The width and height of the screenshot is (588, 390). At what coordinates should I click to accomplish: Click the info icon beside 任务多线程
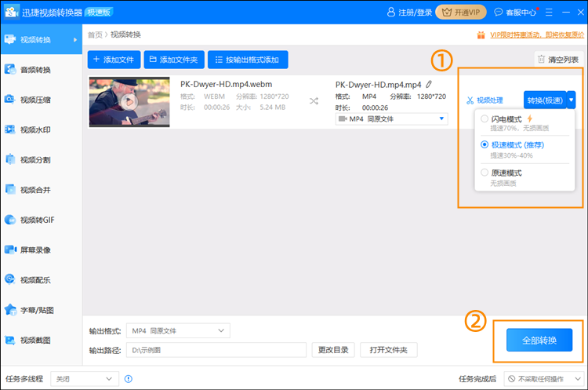pos(129,379)
